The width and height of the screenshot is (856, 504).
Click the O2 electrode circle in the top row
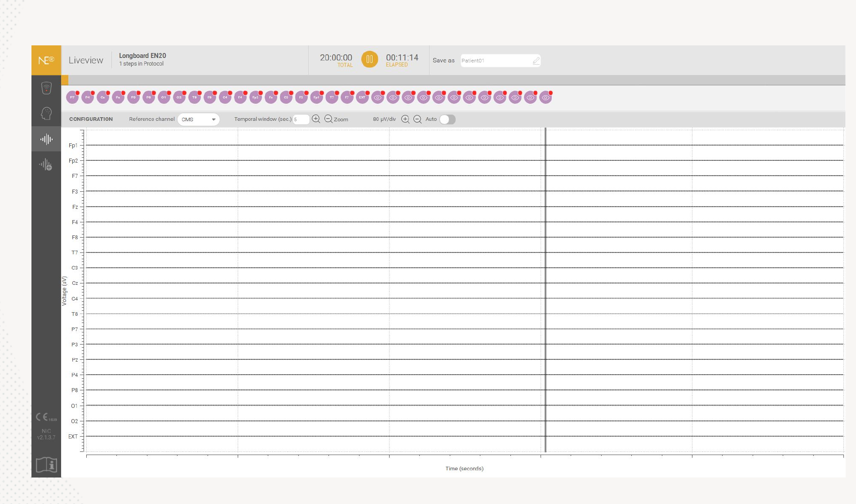coord(179,97)
